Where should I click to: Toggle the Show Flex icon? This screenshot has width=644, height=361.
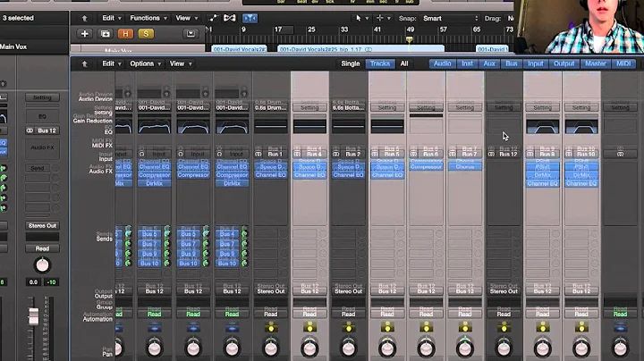(x=230, y=18)
